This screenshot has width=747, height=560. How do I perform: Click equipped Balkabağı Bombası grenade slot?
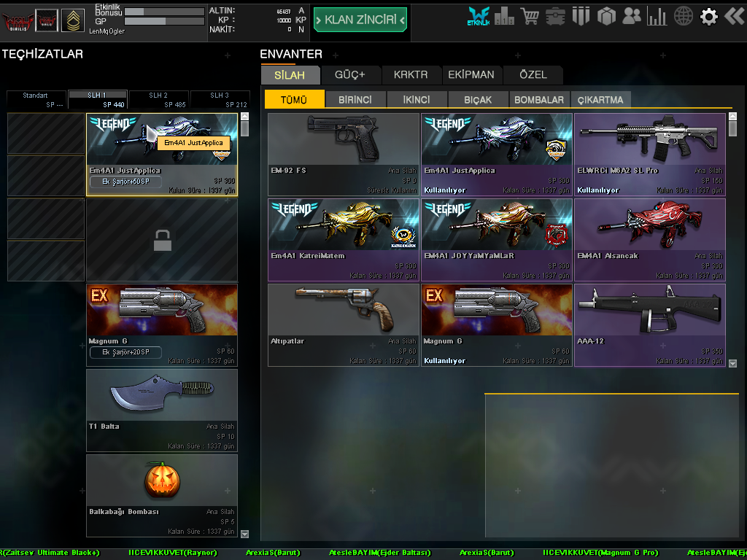pos(162,496)
